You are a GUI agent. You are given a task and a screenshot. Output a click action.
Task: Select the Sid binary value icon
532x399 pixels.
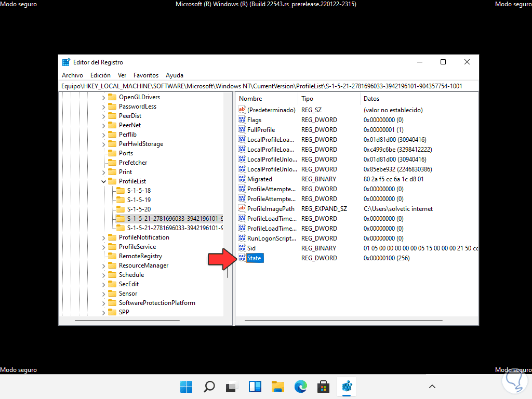pos(242,248)
